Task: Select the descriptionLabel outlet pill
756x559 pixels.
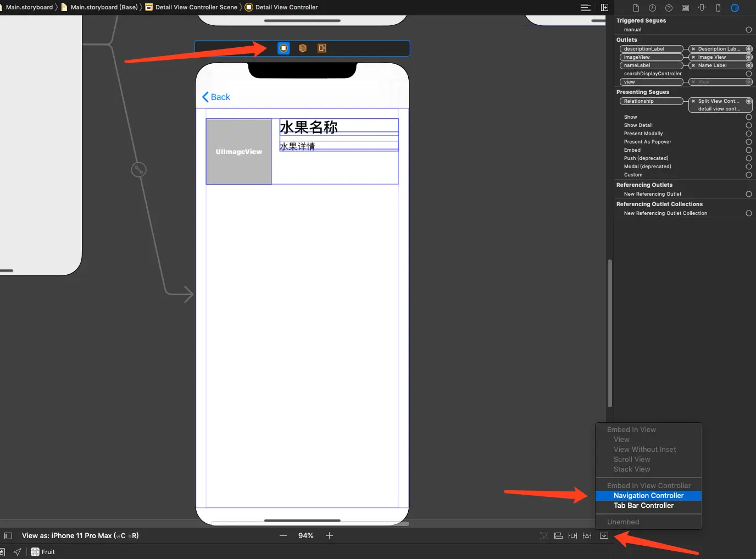Action: (652, 49)
